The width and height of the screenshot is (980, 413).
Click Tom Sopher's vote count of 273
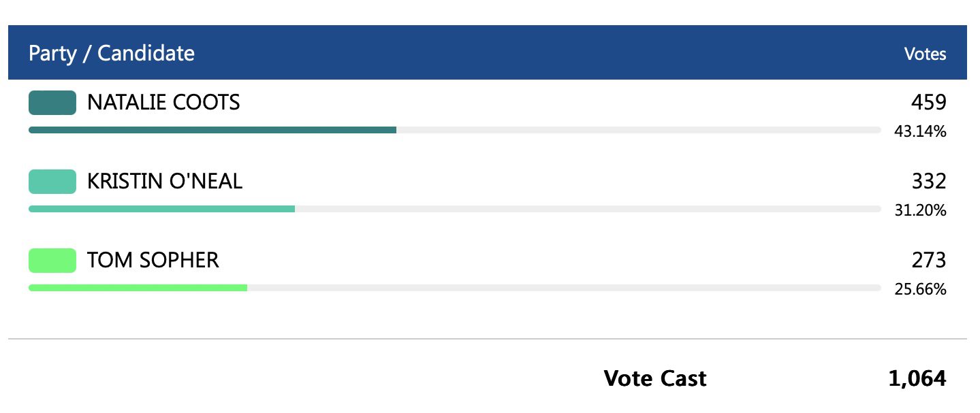pyautogui.click(x=928, y=261)
